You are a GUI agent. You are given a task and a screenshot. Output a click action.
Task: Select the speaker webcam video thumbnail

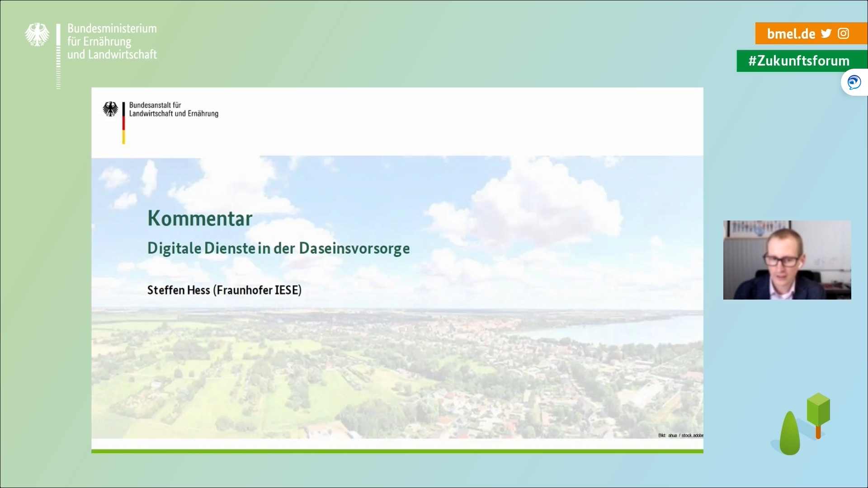pyautogui.click(x=787, y=260)
